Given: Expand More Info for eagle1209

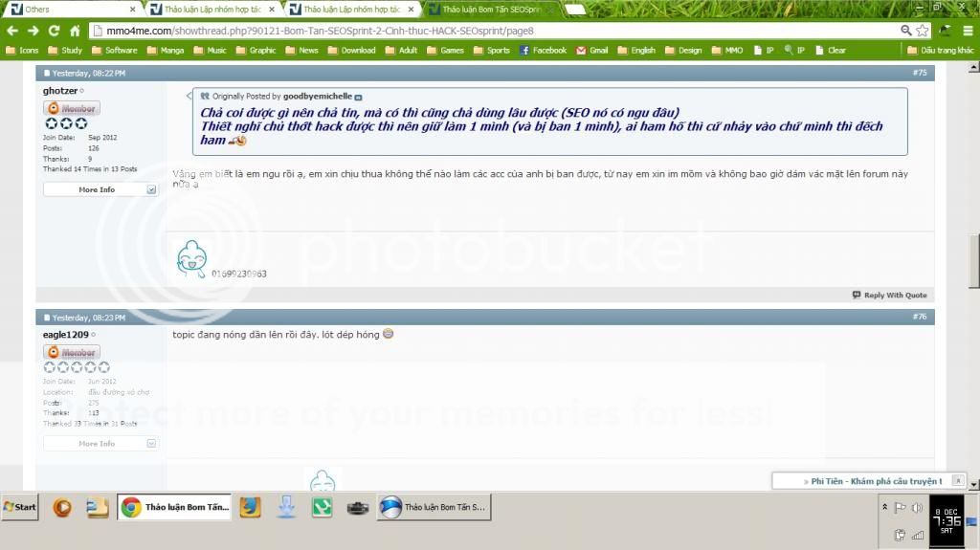Looking at the screenshot, I should point(100,444).
